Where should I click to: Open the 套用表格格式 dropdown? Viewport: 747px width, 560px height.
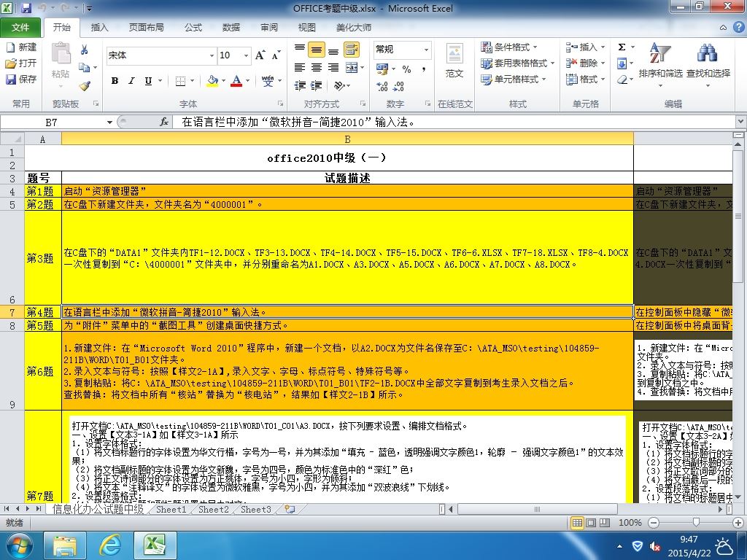[x=517, y=63]
